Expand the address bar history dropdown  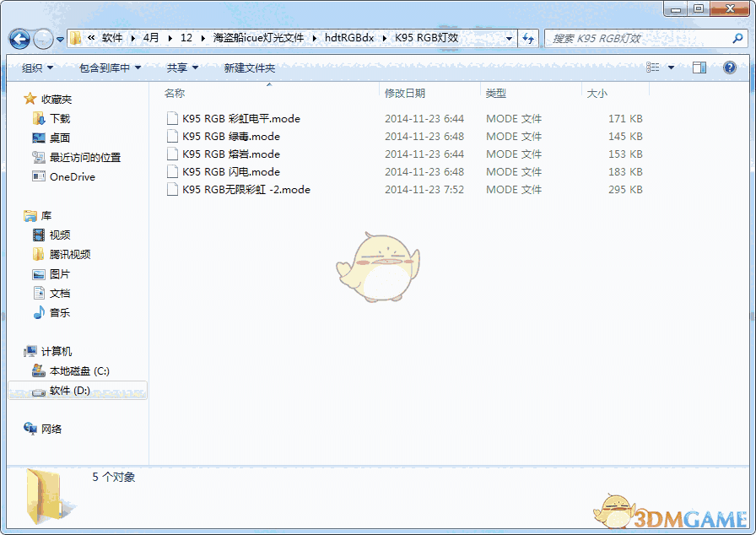click(x=509, y=39)
